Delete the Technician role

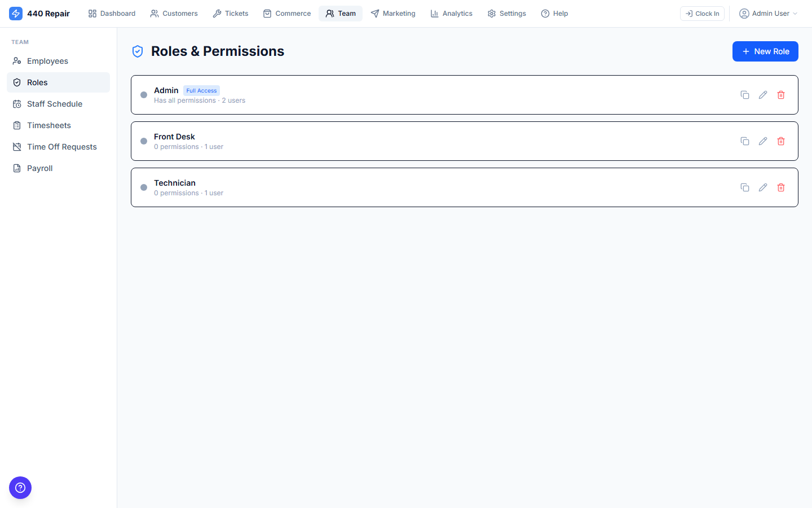[x=781, y=187]
